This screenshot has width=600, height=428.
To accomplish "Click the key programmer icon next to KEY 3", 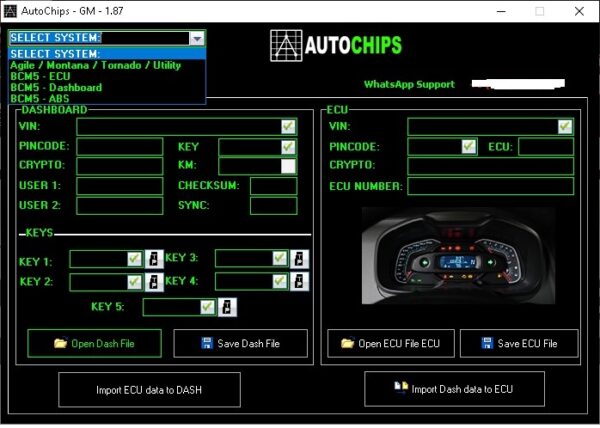I will [299, 259].
